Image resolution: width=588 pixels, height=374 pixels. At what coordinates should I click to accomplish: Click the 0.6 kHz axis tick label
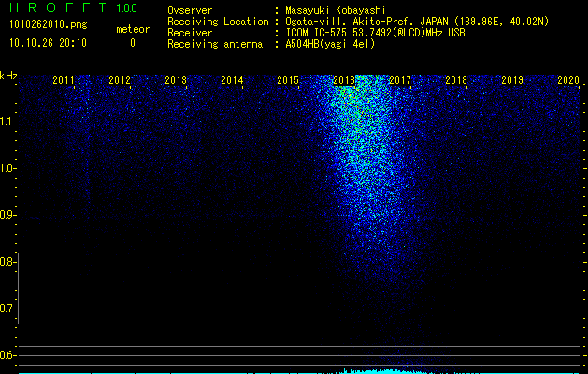[x=7, y=355]
